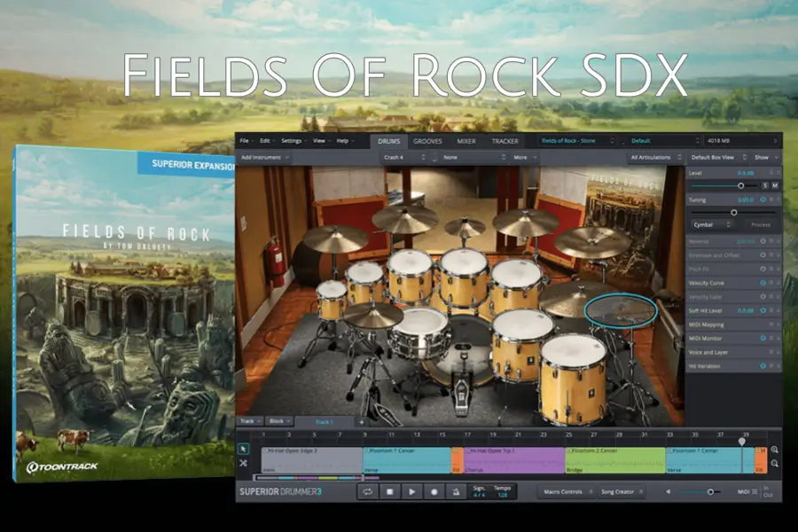Switch to the GROOVES tab
798x532 pixels.
pos(427,142)
